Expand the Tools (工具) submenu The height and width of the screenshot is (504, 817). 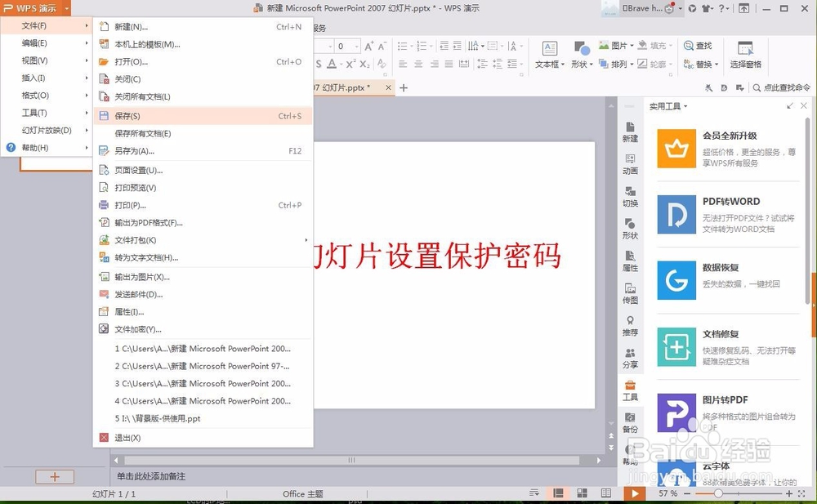(x=47, y=113)
